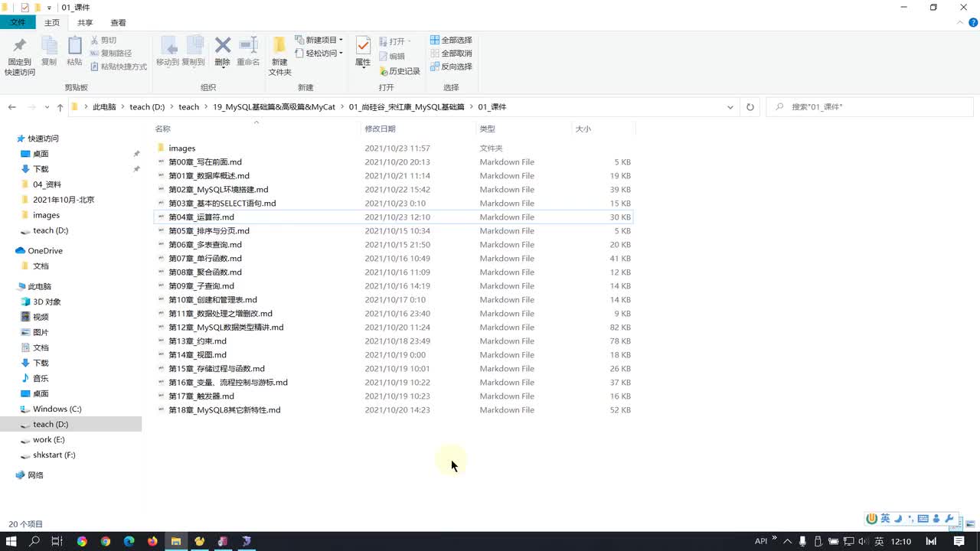Open the quick access toolbar customize arrow

[50, 8]
